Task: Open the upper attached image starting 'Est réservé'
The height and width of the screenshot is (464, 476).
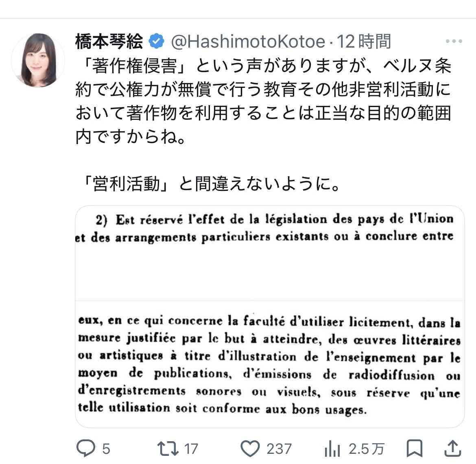Action: click(270, 253)
